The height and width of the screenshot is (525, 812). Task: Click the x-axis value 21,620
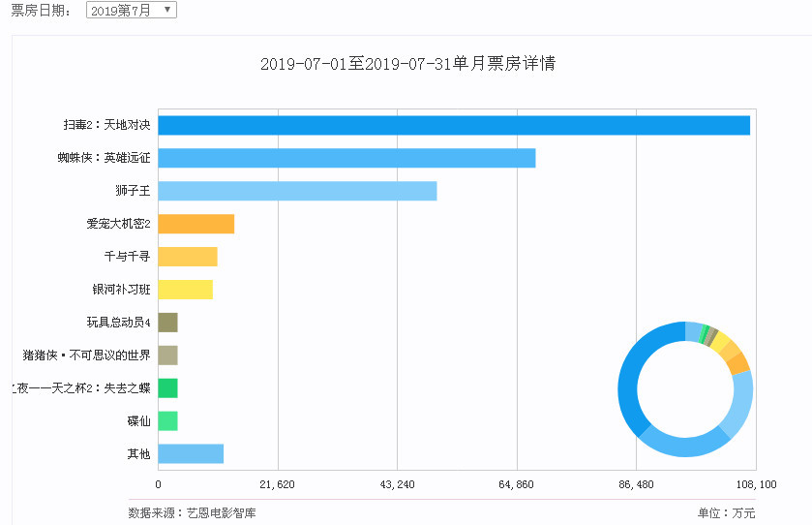pyautogui.click(x=277, y=484)
